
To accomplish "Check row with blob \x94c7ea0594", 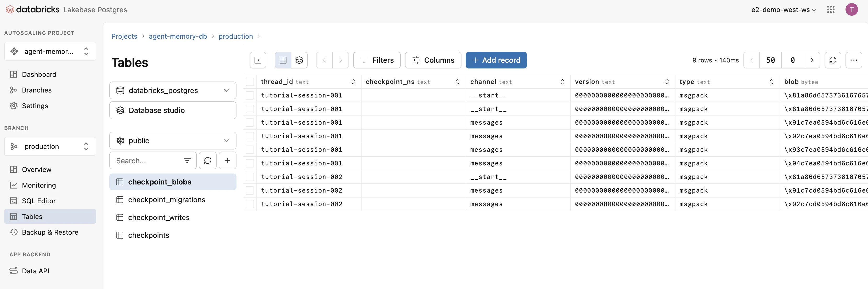I will click(x=250, y=164).
